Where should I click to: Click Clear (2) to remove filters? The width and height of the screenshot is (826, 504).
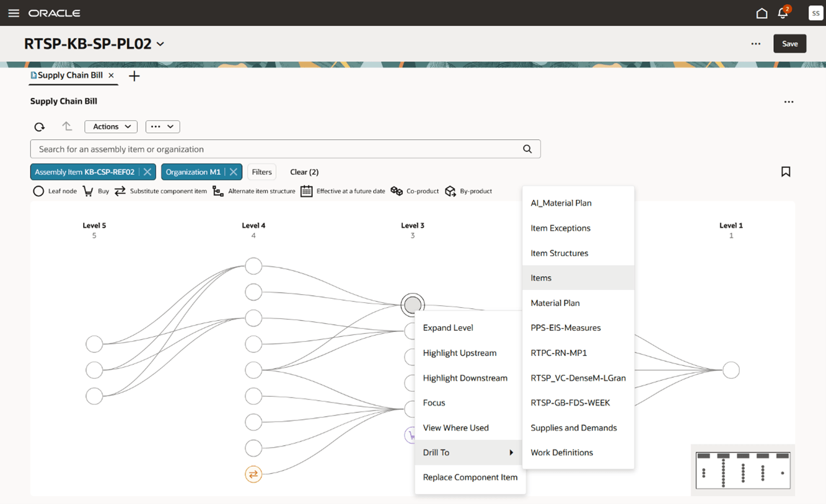pyautogui.click(x=304, y=172)
